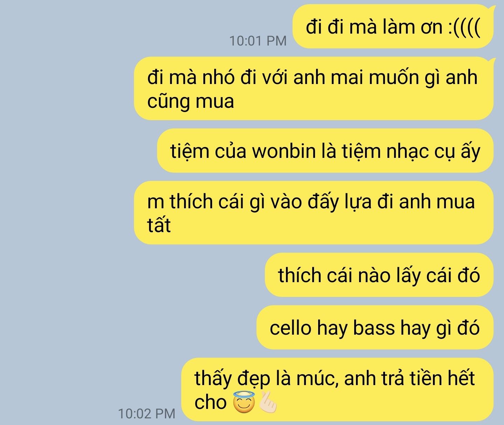
Task: Click the words "cũng mua"
Action: click(x=190, y=102)
